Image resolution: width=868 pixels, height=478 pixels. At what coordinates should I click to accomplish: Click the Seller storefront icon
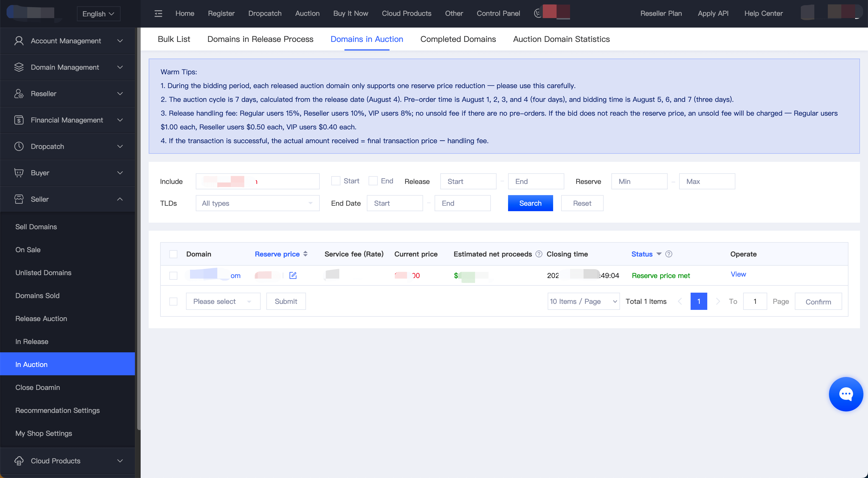[x=19, y=199]
